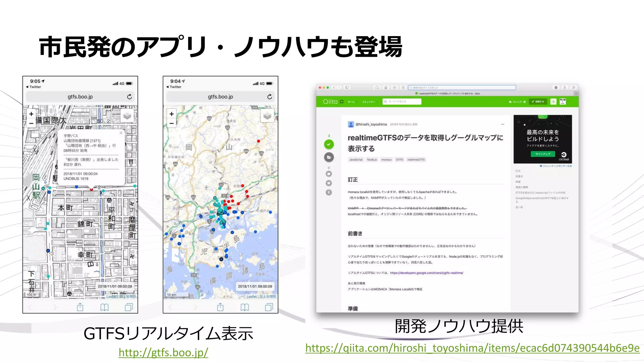The image size is (644, 362).
Task: Jump to 訂正 in the table of contents
Action: click(x=518, y=171)
